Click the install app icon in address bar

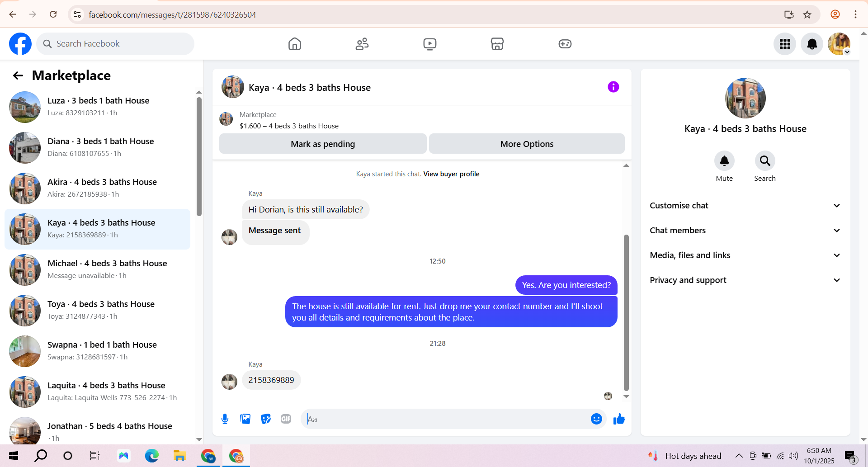point(789,14)
